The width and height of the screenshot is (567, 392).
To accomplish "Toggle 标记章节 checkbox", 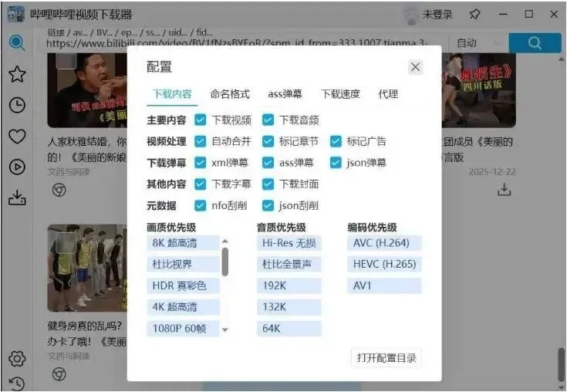I will pos(268,141).
